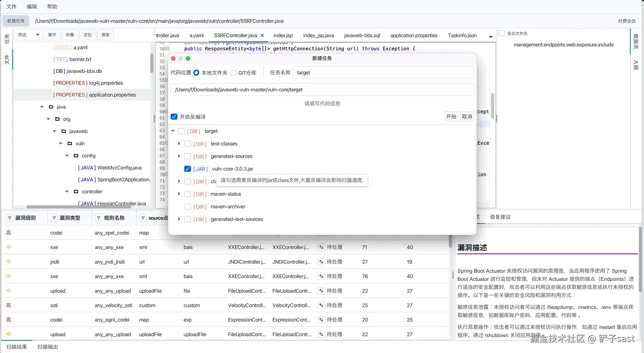Click the filter icon beside source点 column
644x353 pixels.
pyautogui.click(x=143, y=218)
